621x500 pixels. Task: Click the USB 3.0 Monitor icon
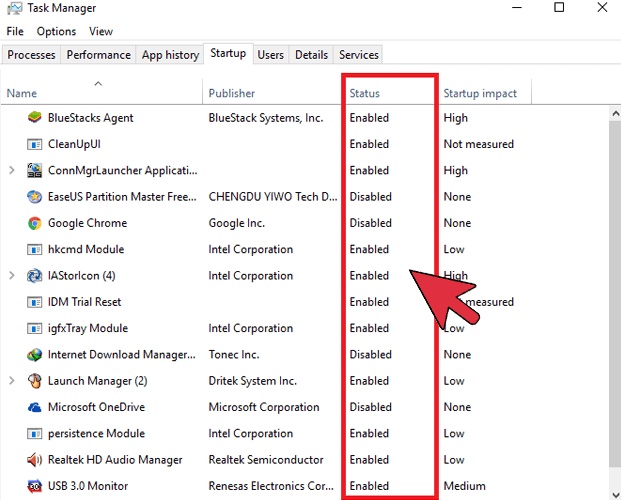pos(34,486)
